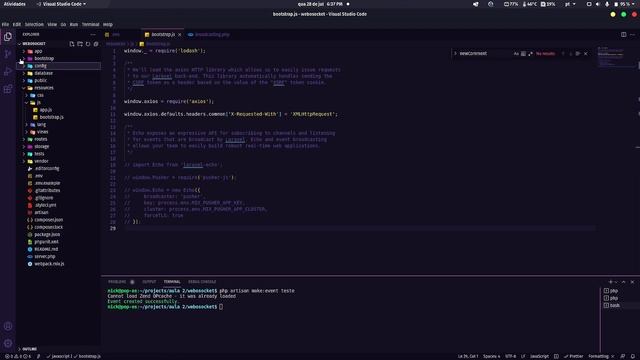The height and width of the screenshot is (360, 640).
Task: Click New File icon in Explorer header
Action: pos(72,44)
